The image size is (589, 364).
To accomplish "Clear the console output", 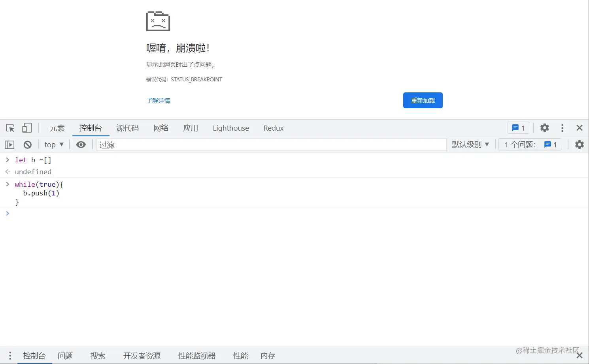I will click(28, 145).
